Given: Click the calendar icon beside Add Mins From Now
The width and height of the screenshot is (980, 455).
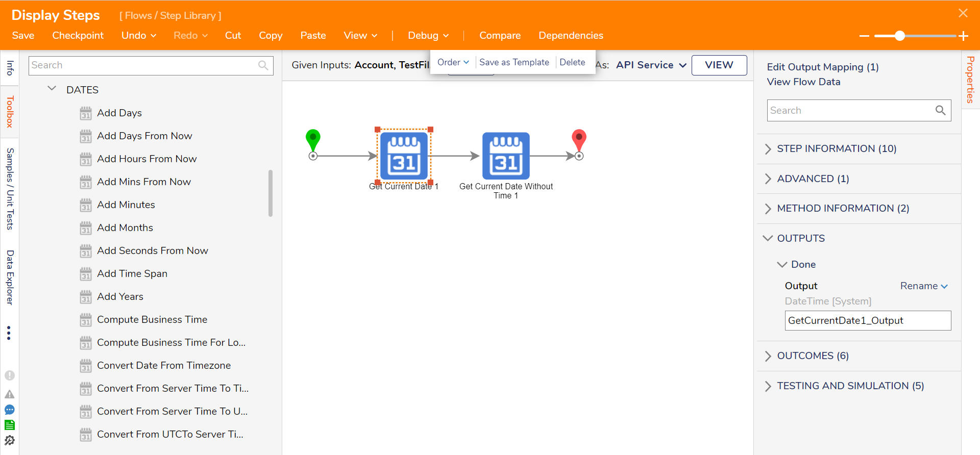Looking at the screenshot, I should click(x=86, y=182).
